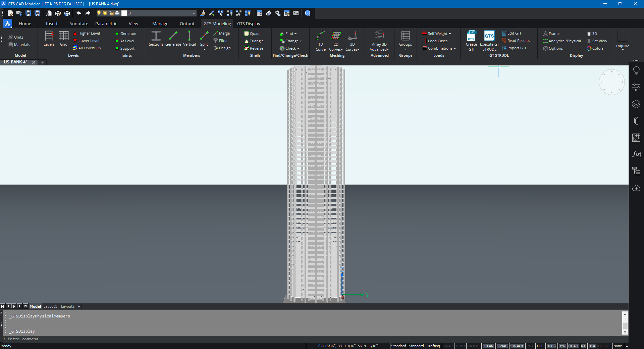Click the Sections I-beam icon
644x349 pixels.
click(156, 36)
